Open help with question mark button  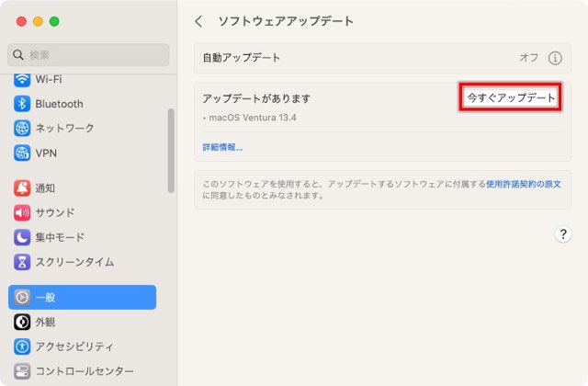pos(563,234)
